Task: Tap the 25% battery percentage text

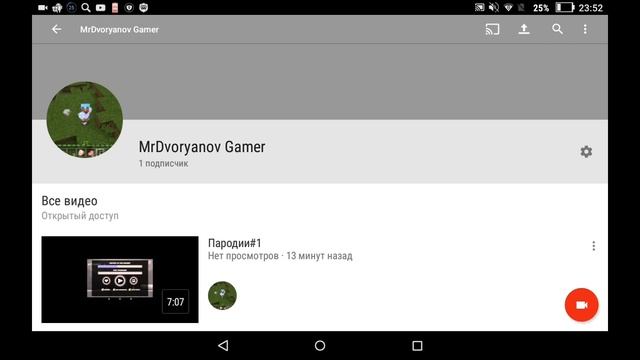Action: pyautogui.click(x=541, y=8)
